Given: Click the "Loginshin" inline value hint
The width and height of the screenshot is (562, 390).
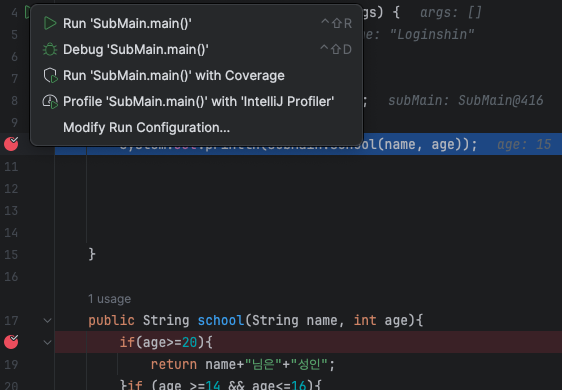Looking at the screenshot, I should coord(432,35).
